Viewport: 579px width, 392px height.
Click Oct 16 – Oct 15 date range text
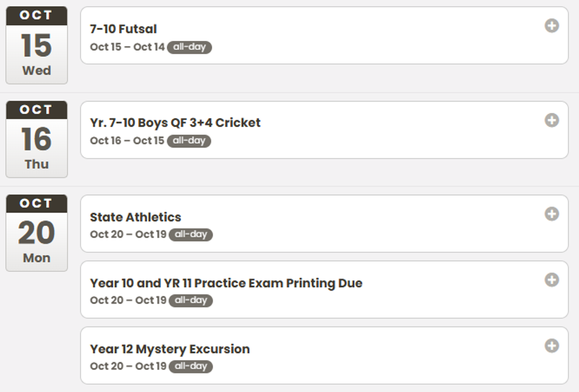point(127,141)
